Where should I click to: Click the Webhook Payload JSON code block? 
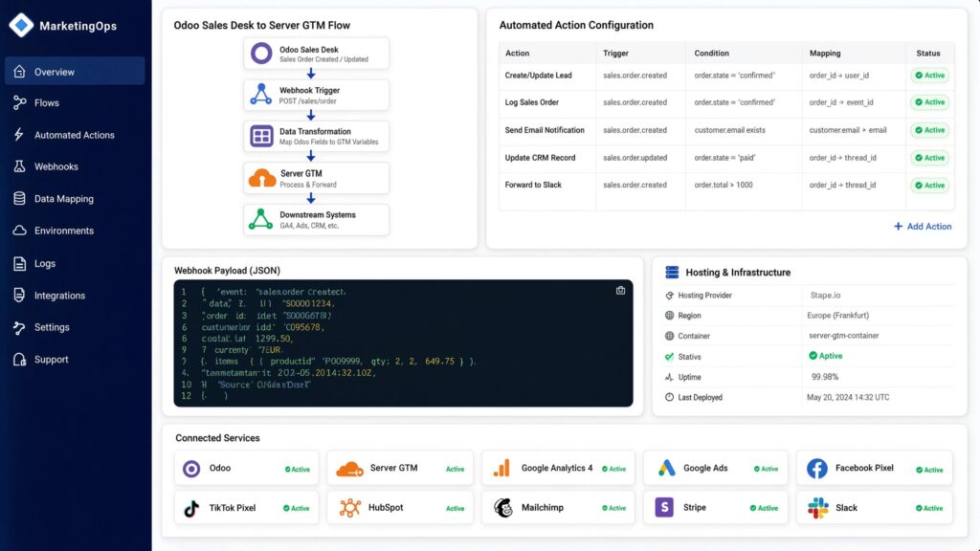[x=403, y=343]
